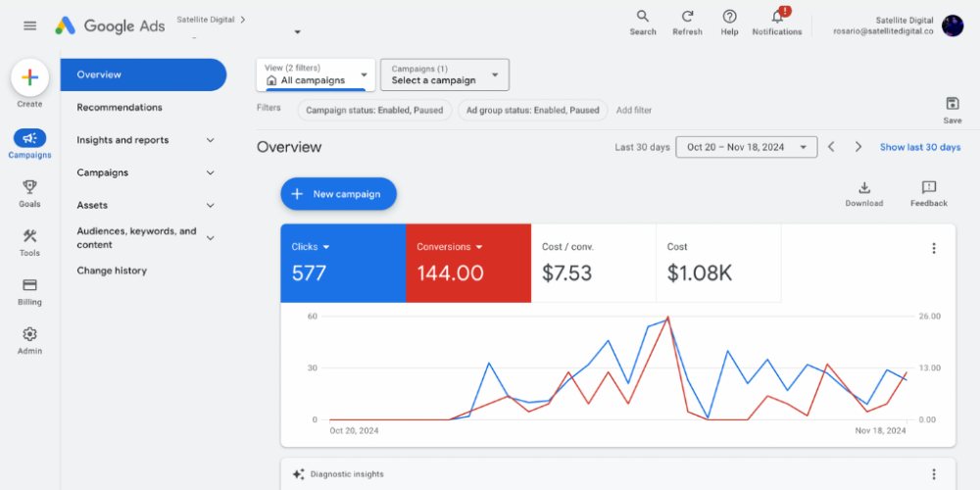980x490 pixels.
Task: Change the Conversions metric via its dropdown
Action: (x=479, y=247)
